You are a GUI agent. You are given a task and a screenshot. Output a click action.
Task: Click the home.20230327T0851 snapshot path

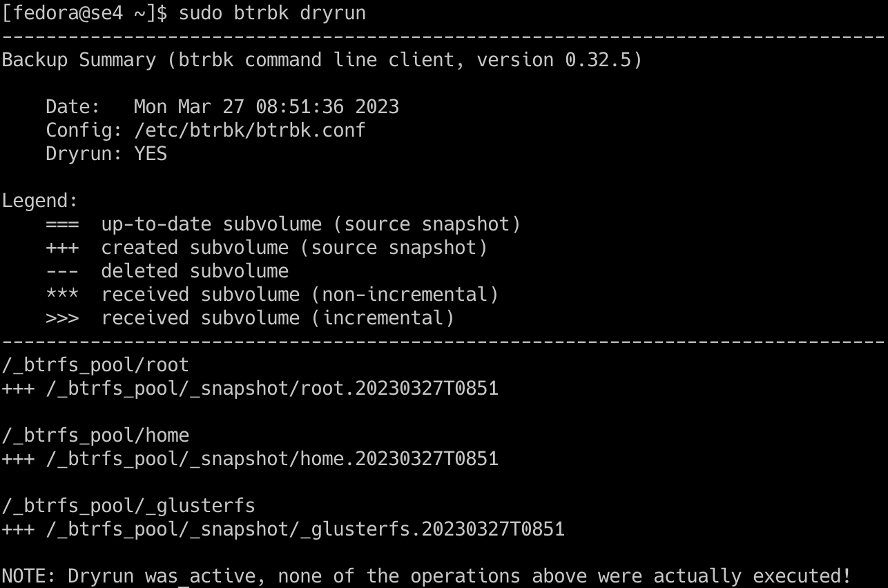272,459
